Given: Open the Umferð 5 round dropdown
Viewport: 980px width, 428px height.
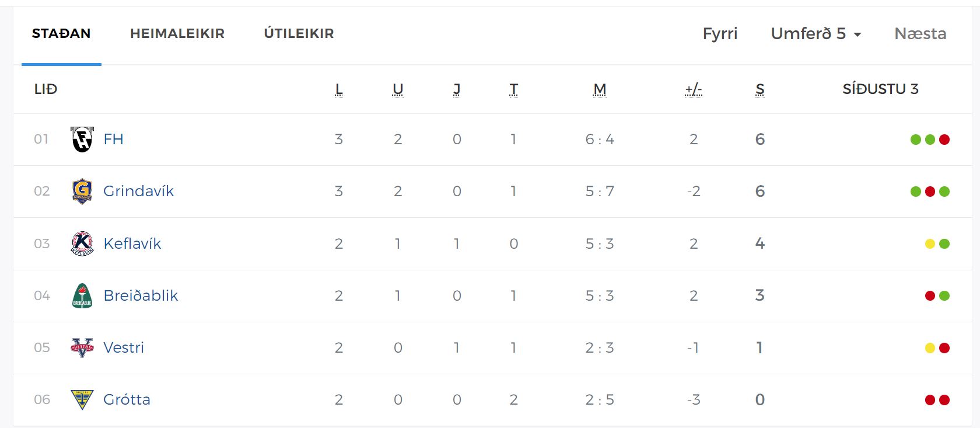Looking at the screenshot, I should (815, 34).
